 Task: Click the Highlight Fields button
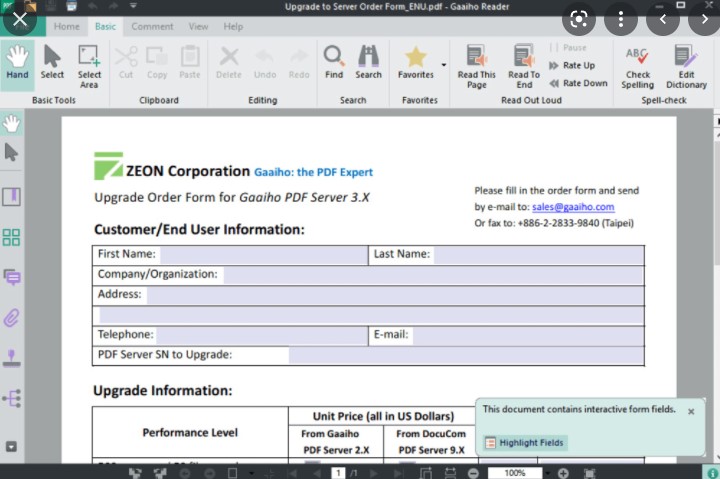(525, 443)
